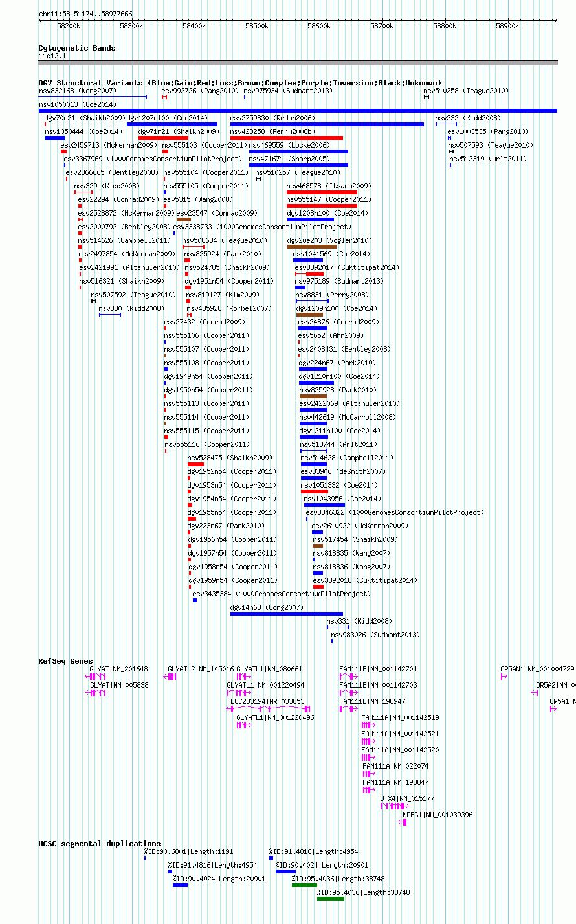
Task: Click variant esv1003535 (Pang2010)
Action: [488, 132]
